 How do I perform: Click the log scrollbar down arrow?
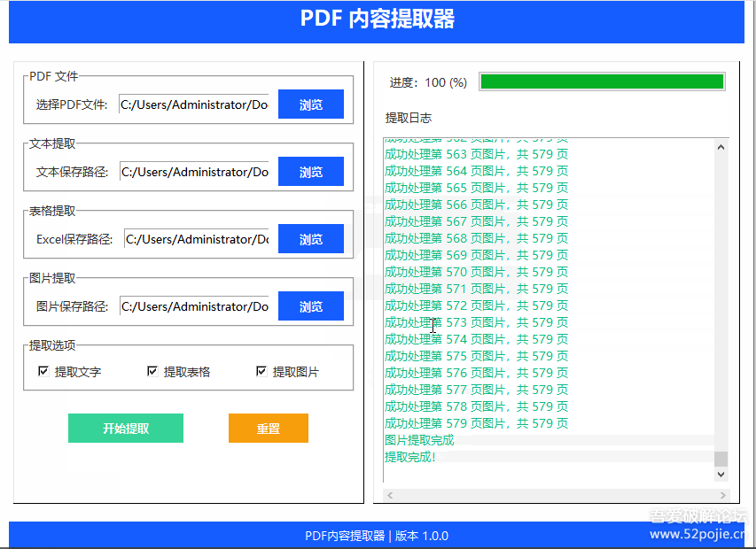click(x=721, y=475)
